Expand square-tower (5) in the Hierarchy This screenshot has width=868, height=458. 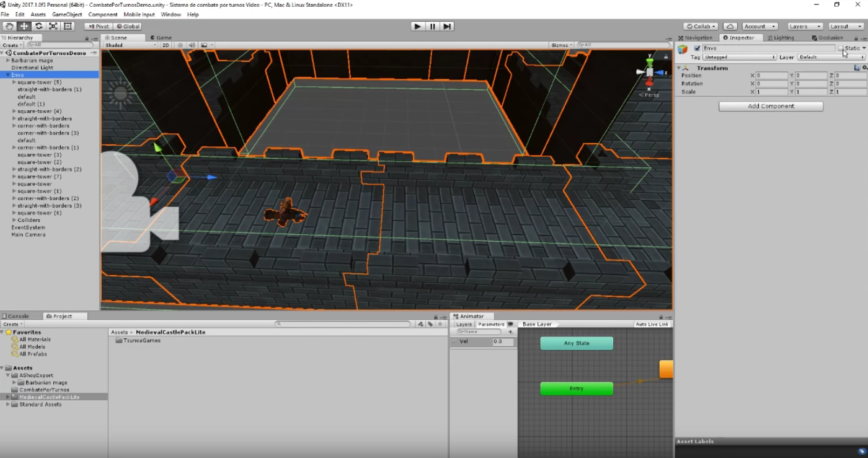[x=14, y=82]
